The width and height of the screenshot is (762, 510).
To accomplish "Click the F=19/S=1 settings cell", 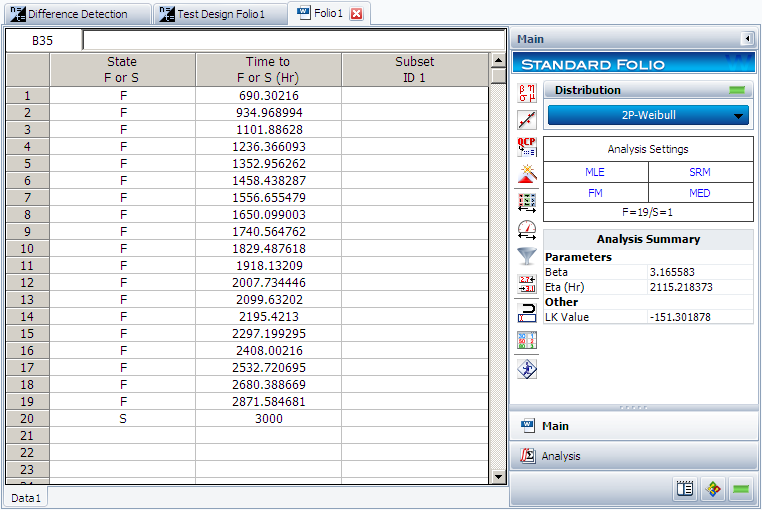I will [x=648, y=213].
